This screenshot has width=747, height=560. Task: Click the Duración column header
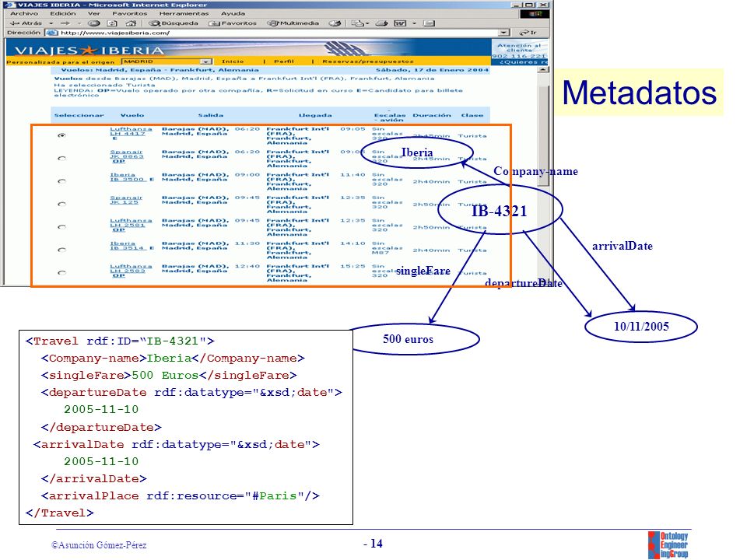coord(432,115)
